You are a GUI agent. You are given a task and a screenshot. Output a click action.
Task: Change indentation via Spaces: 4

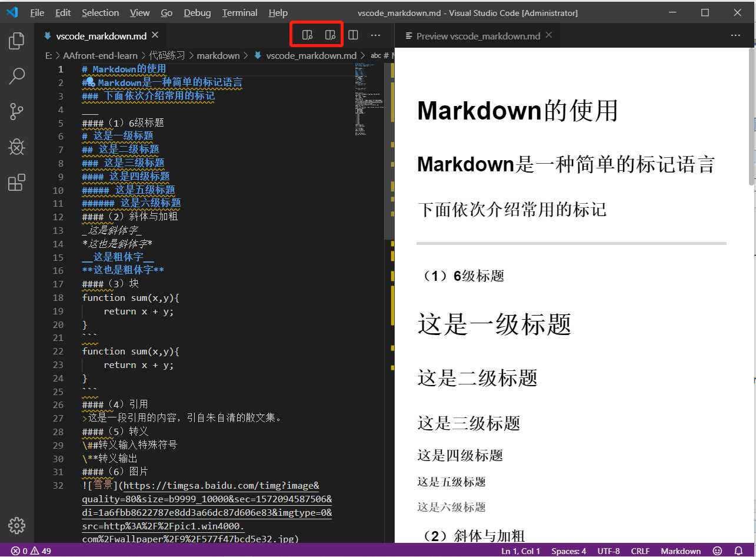[568, 551]
